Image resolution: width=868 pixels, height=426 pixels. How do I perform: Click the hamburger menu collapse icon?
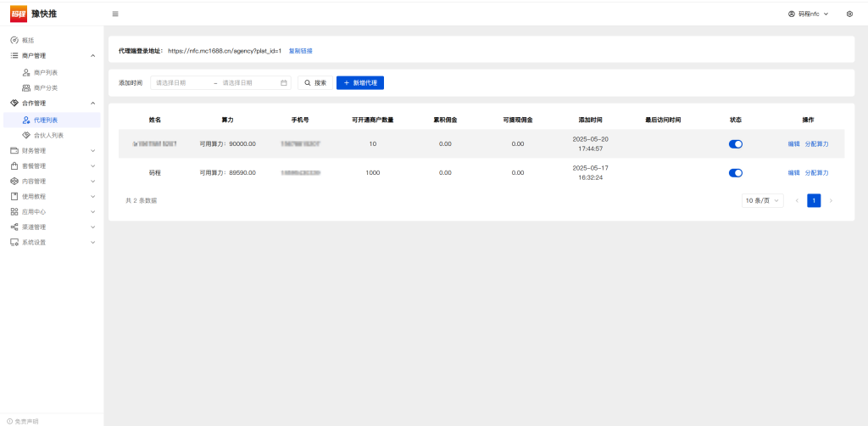click(115, 14)
